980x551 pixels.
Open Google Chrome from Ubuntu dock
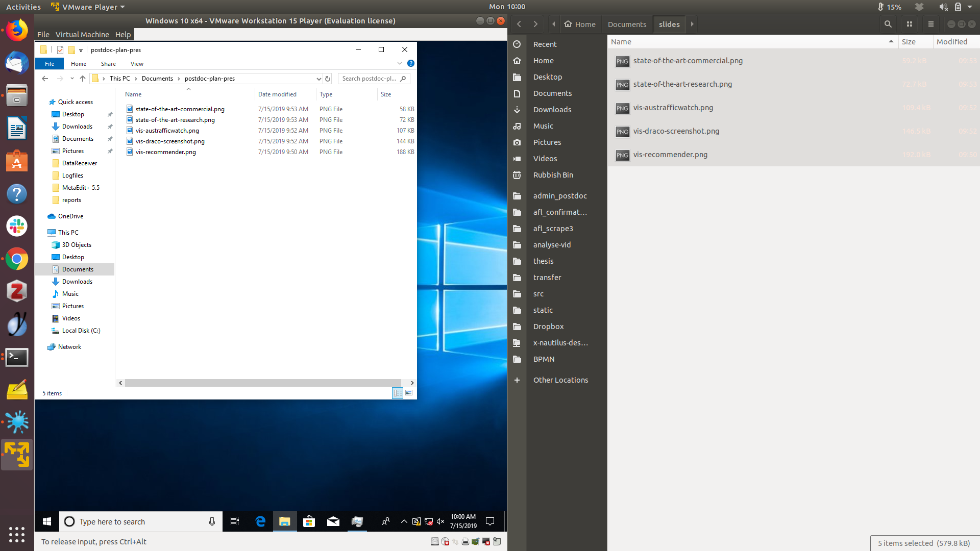coord(17,259)
